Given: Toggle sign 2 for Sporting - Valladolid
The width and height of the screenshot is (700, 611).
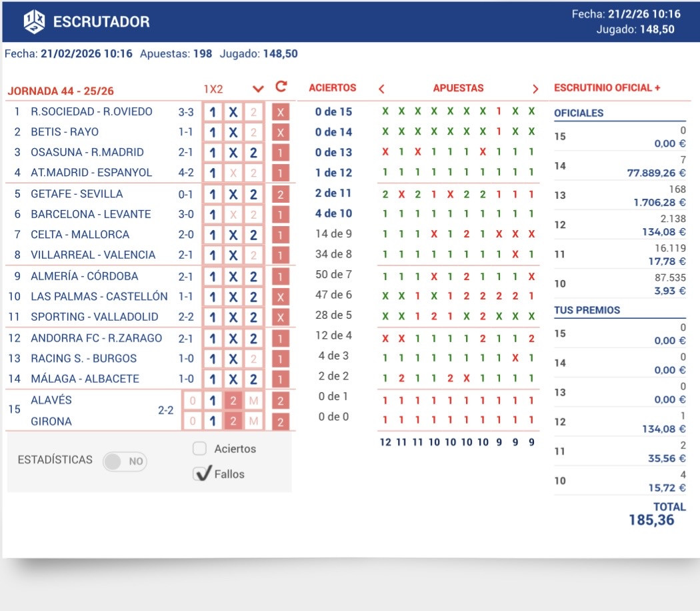Looking at the screenshot, I should point(253,318).
